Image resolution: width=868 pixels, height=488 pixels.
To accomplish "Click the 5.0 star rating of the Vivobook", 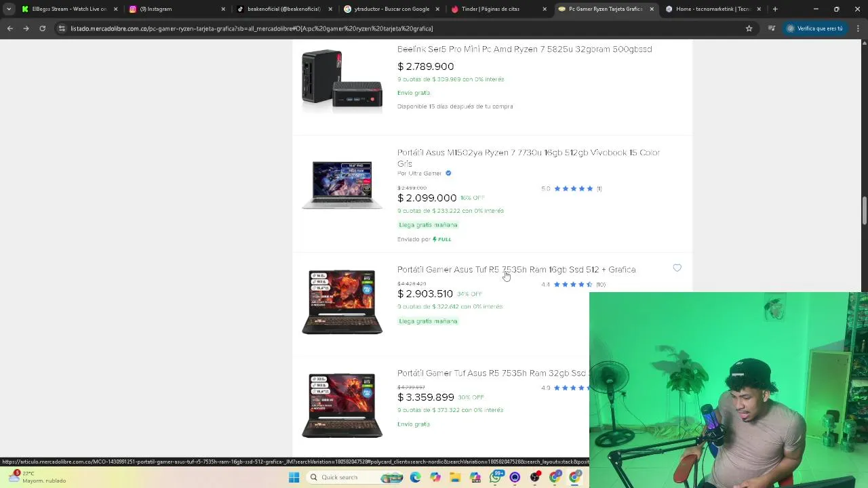I will click(x=572, y=188).
